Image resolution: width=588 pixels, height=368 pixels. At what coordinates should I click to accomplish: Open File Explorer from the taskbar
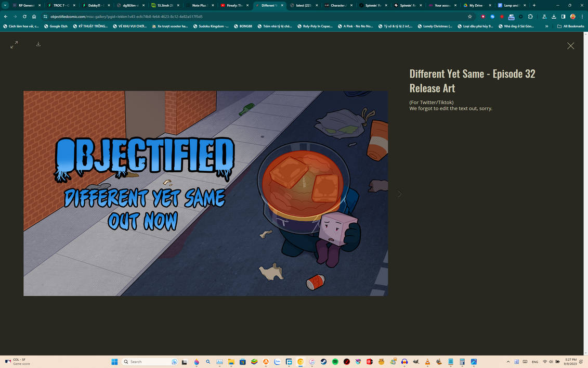pos(231,362)
